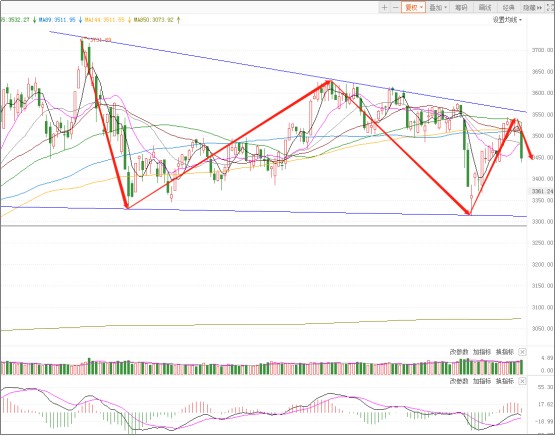Toggle fullscreen chart icon

click(x=550, y=7)
